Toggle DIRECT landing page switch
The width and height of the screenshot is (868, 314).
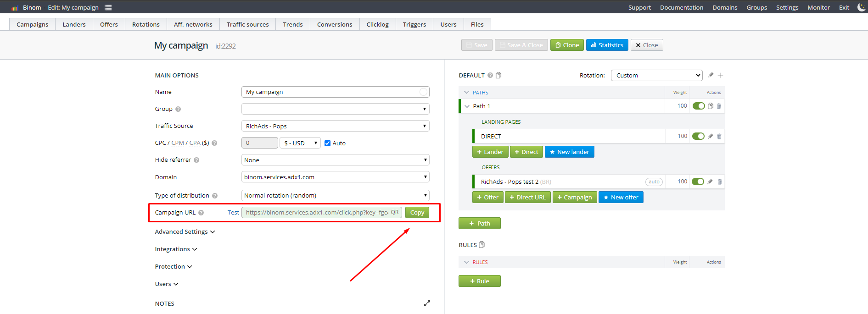click(x=698, y=136)
